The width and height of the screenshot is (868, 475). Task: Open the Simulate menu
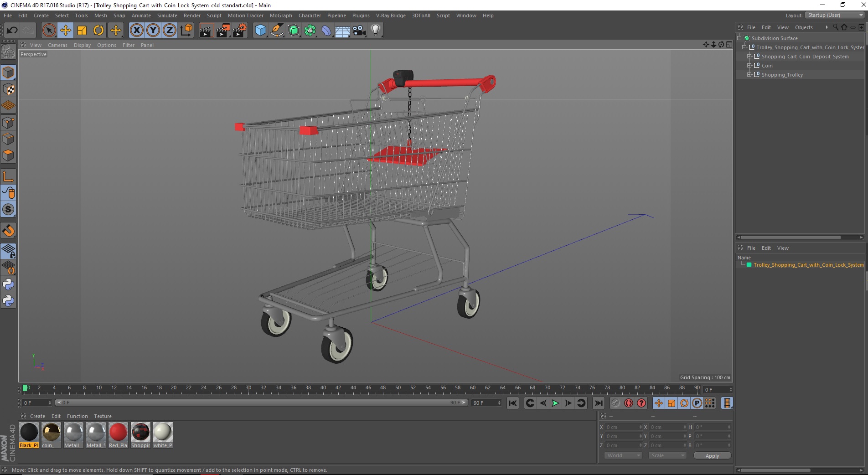coord(167,15)
